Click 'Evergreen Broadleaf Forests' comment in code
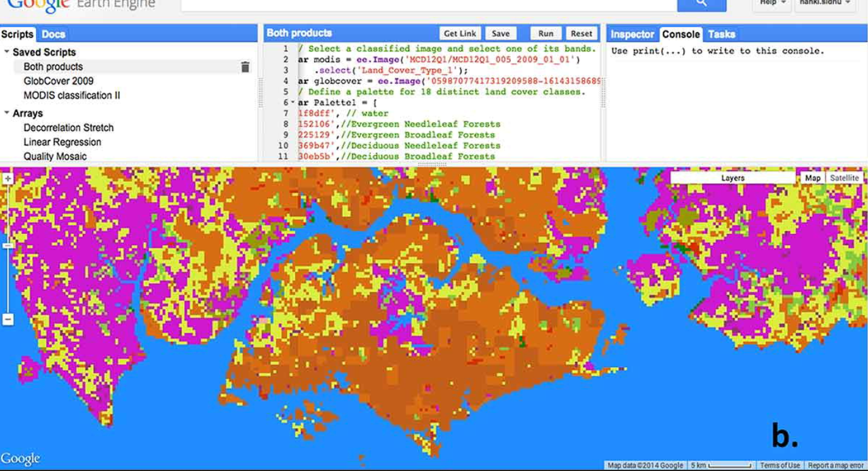The image size is (868, 471). [418, 135]
